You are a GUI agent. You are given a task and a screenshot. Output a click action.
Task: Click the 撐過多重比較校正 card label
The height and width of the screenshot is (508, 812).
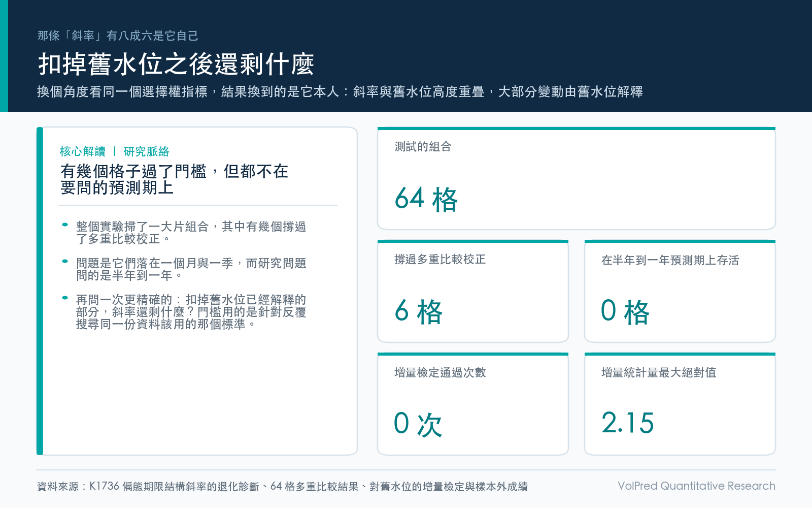440,260
